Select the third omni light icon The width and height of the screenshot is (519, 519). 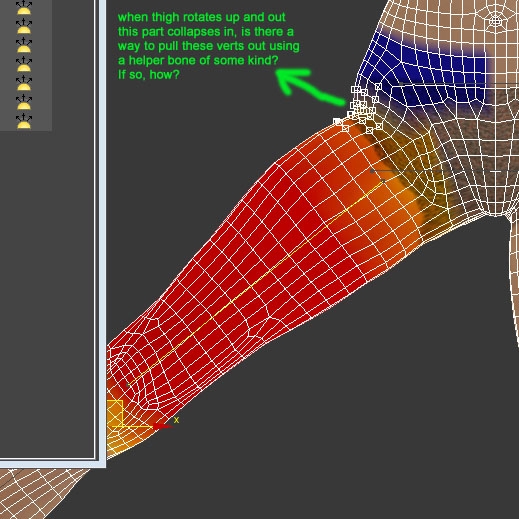click(24, 45)
